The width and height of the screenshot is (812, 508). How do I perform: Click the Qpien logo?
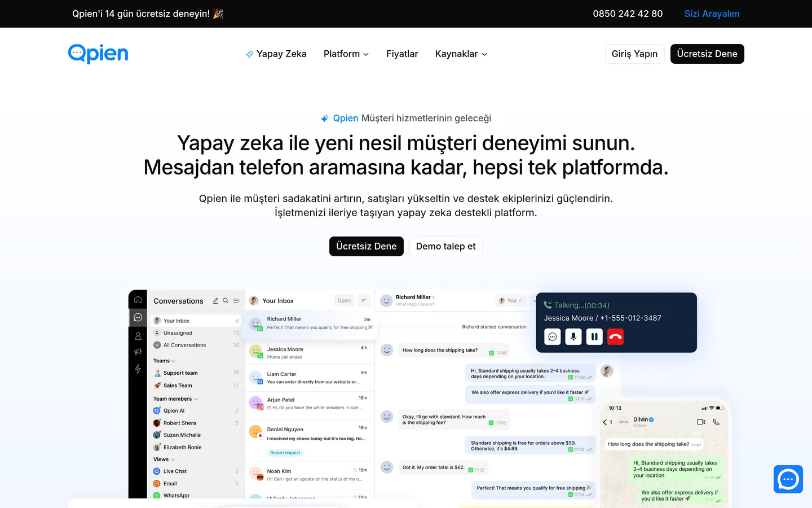(x=98, y=54)
